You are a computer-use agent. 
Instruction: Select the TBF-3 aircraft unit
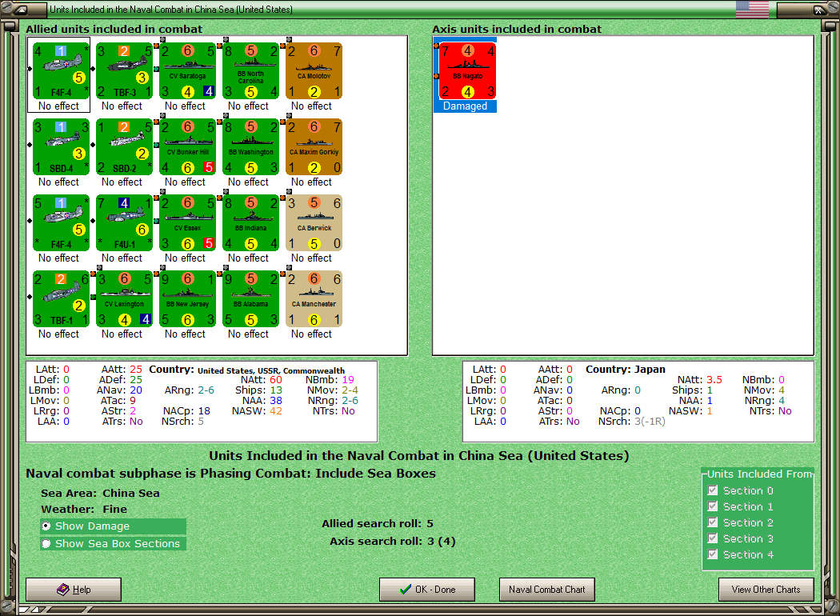pos(124,70)
